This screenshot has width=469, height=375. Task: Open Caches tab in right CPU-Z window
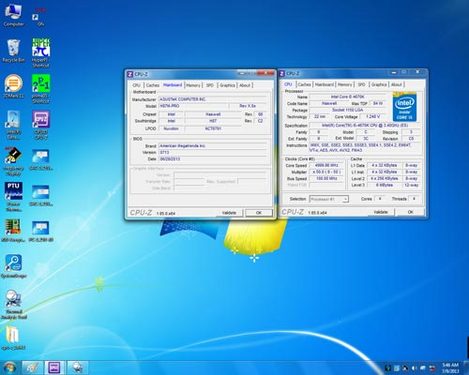(x=304, y=85)
